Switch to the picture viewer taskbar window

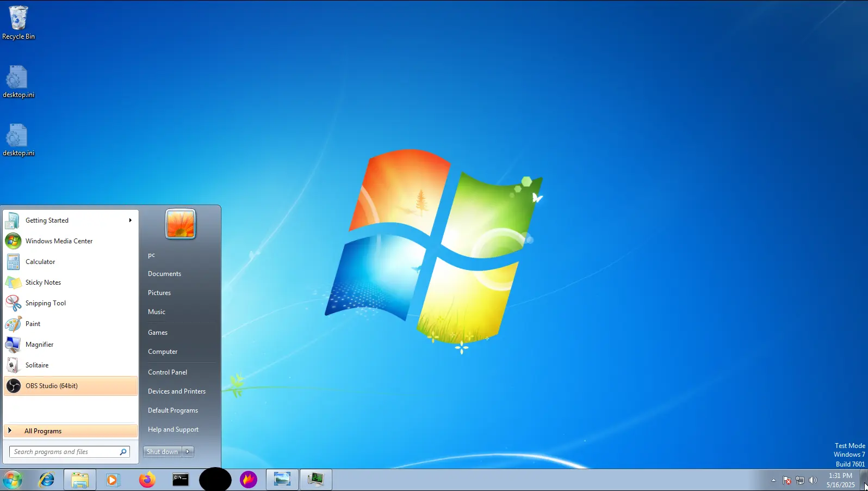(x=282, y=480)
